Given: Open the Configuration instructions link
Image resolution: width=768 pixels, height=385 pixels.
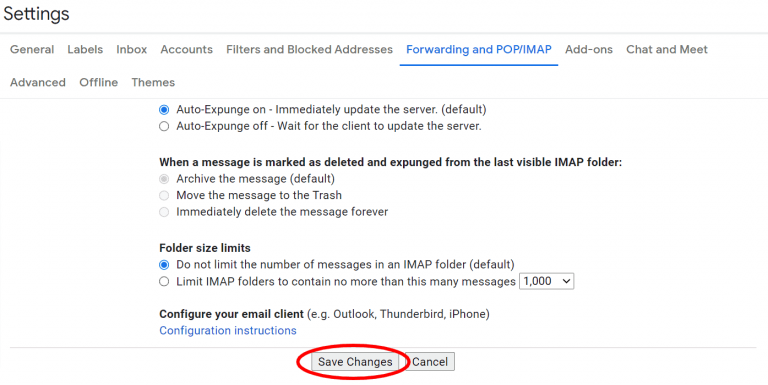Looking at the screenshot, I should [228, 331].
